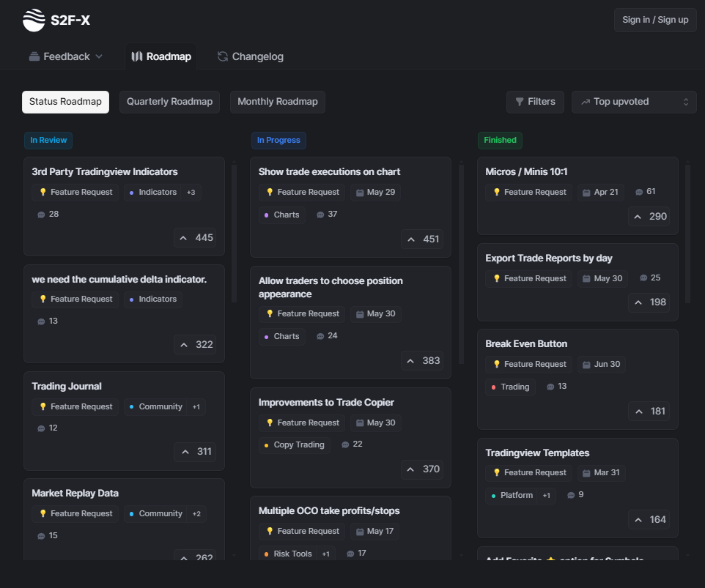Click Feature Request tag on Micros / Minis card
Screen dimensions: 705x588
tap(529, 193)
